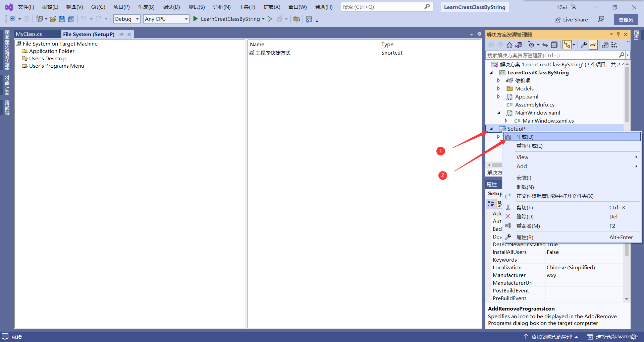This screenshot has width=644, height=342.
Task: Select 生成(U) in context menu
Action: (x=572, y=137)
